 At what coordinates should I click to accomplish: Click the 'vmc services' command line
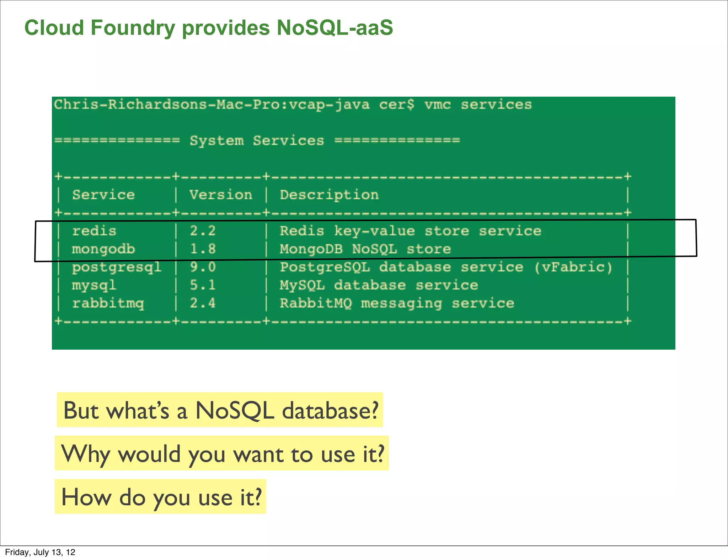click(293, 105)
